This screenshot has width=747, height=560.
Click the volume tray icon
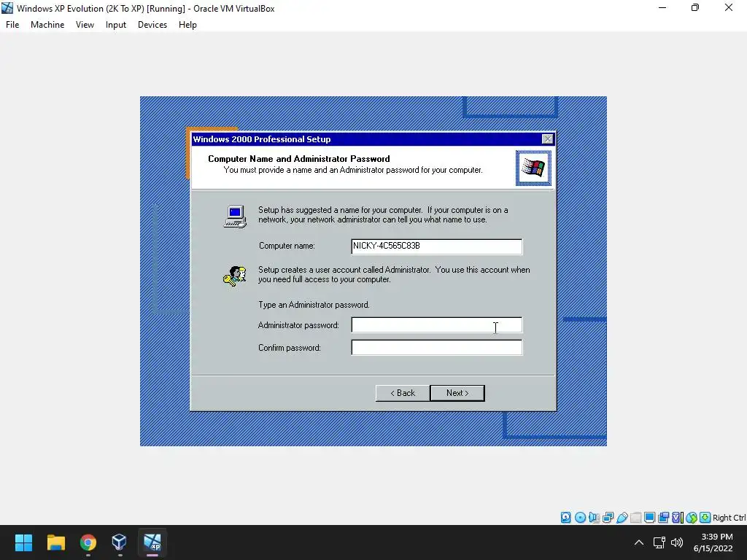[x=676, y=542]
